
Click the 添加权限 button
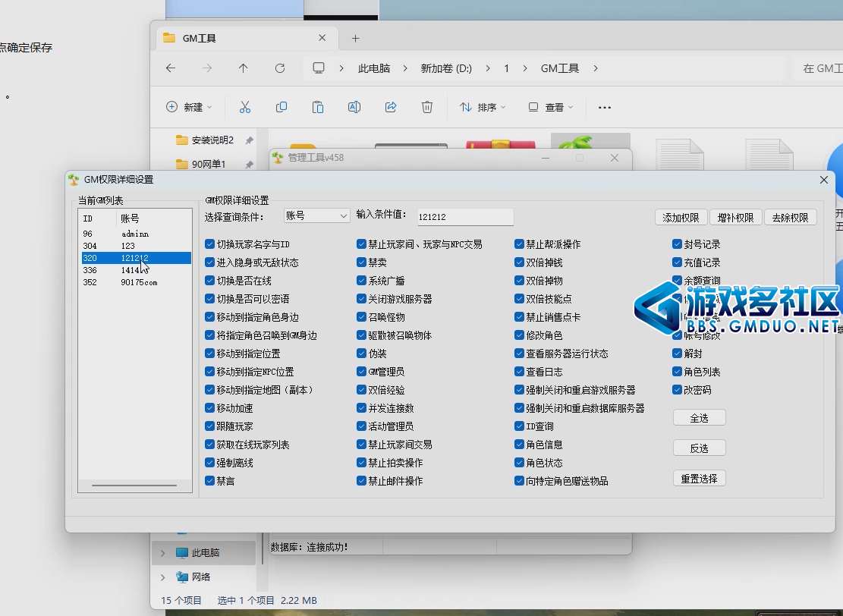click(681, 217)
